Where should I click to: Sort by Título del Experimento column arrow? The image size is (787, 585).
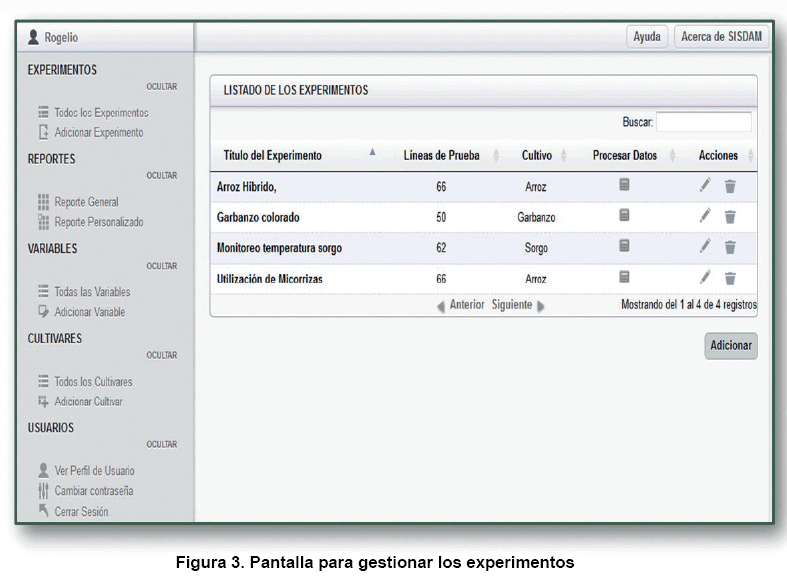[373, 154]
